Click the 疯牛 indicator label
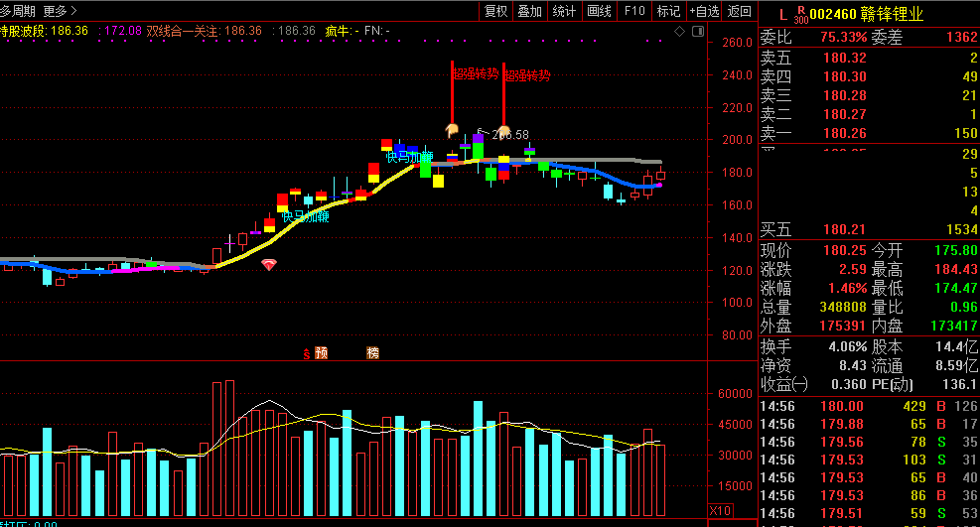 coord(338,31)
